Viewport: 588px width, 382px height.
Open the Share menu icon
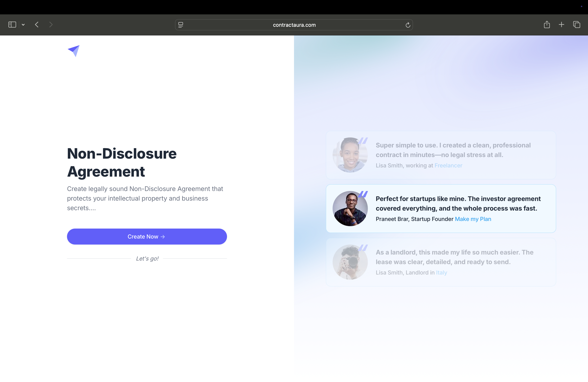547,25
